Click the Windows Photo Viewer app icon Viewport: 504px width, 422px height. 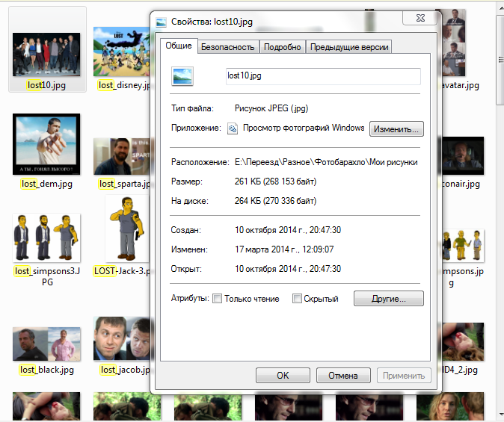pos(233,128)
